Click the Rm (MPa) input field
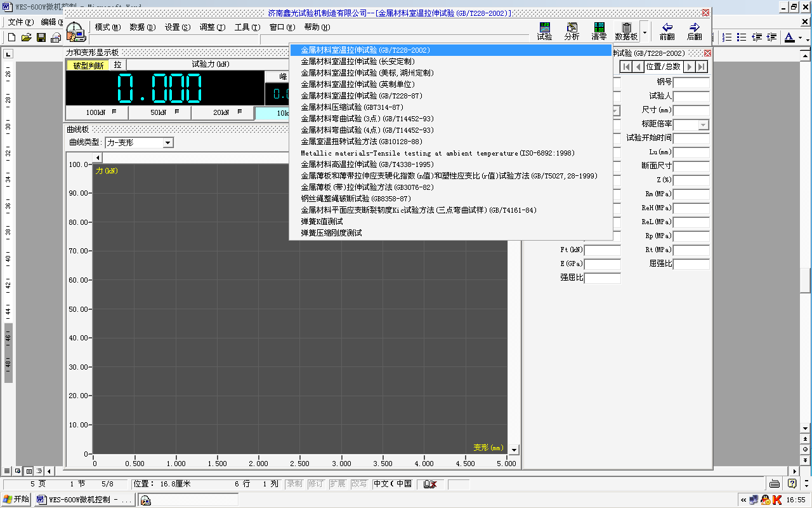 click(691, 194)
